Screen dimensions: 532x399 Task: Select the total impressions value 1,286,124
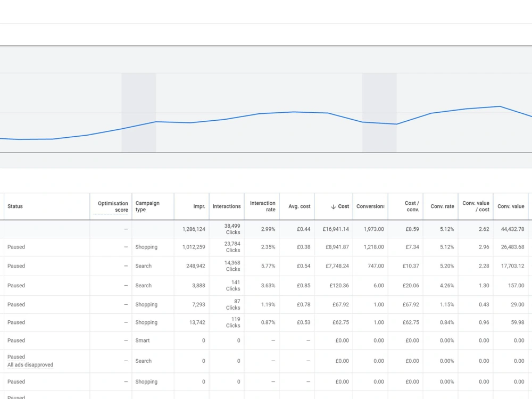click(194, 229)
